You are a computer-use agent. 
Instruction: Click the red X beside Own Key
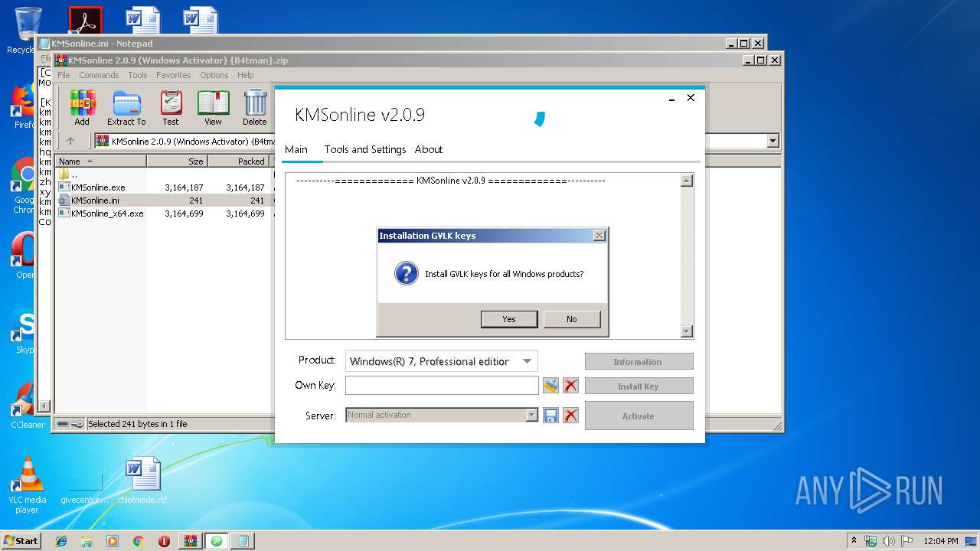pyautogui.click(x=570, y=385)
